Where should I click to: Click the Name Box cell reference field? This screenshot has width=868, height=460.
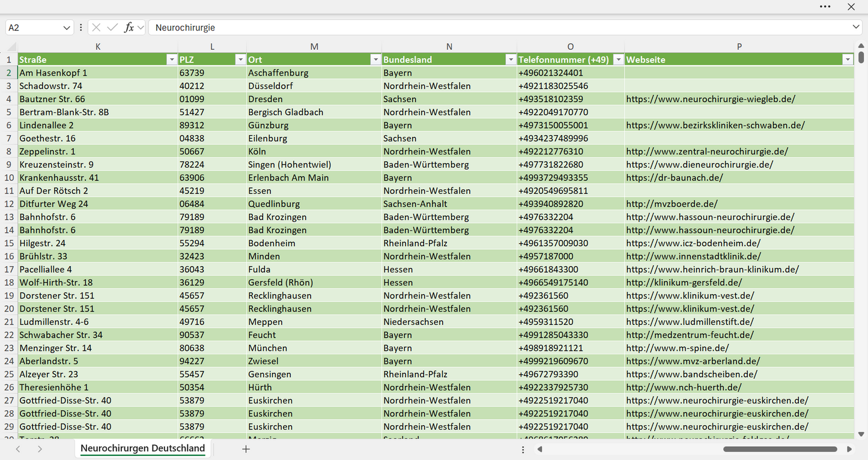(x=34, y=28)
